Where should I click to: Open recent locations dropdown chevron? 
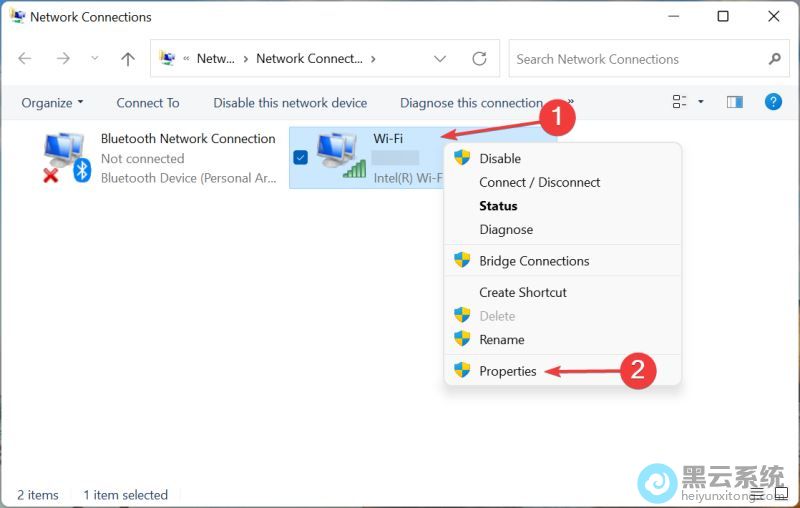coord(95,59)
